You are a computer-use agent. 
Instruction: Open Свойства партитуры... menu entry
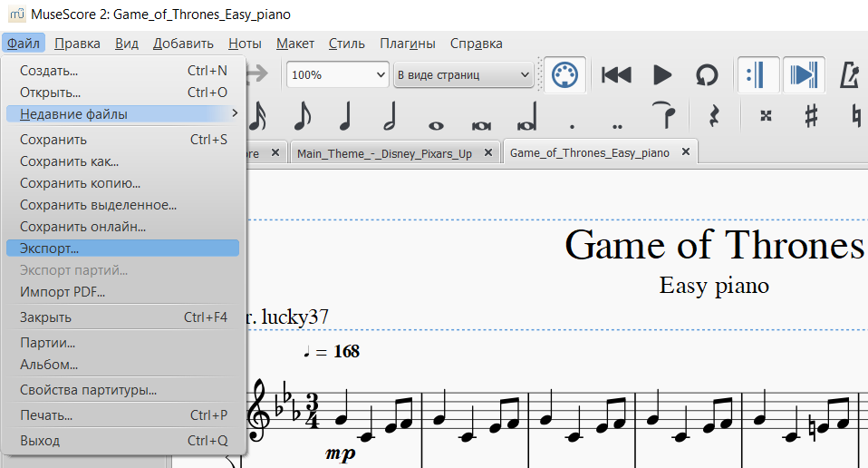(123, 390)
